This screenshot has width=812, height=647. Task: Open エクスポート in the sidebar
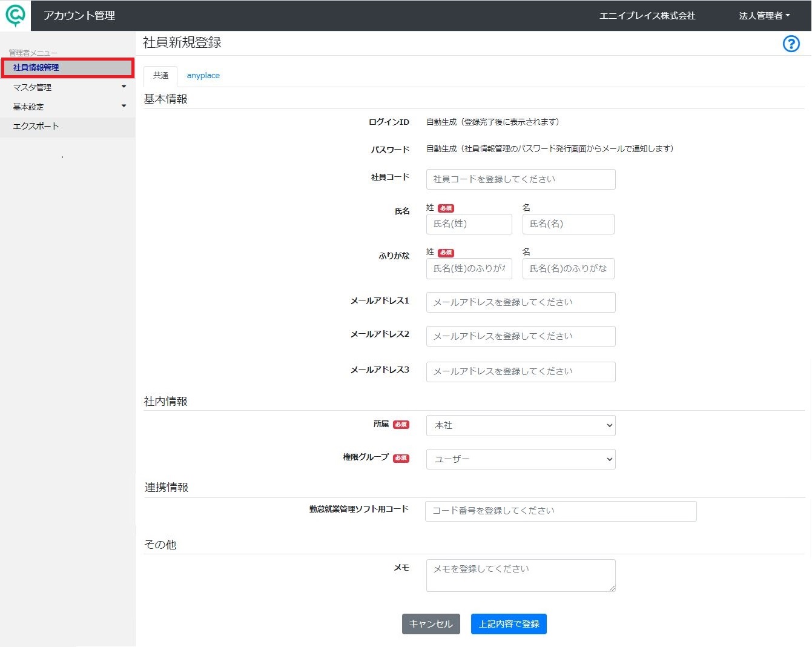click(x=68, y=126)
